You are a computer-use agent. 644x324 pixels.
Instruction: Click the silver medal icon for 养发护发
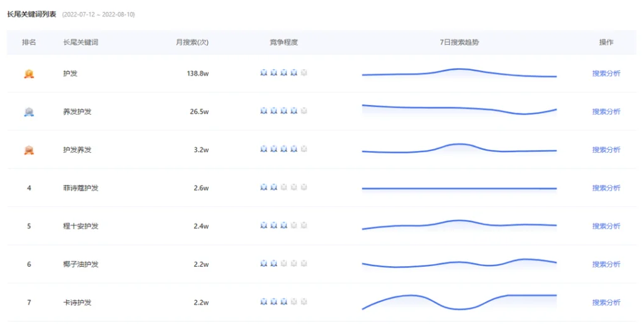point(29,112)
